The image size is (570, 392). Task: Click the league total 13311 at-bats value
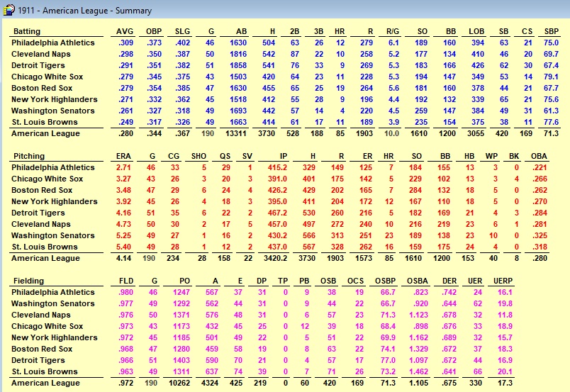point(235,133)
